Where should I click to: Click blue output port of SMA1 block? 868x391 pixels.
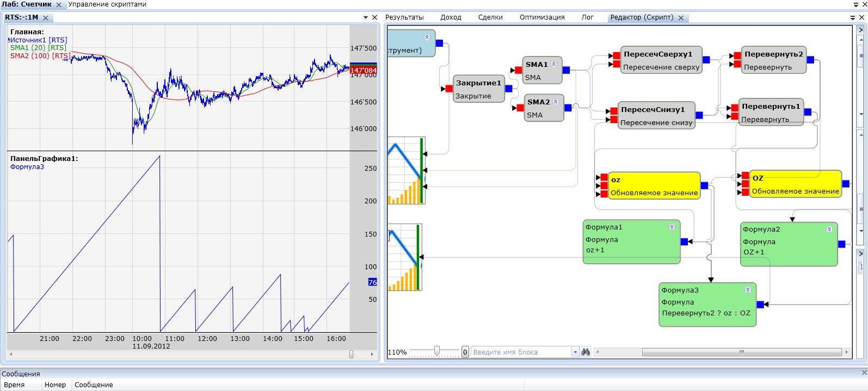(x=566, y=70)
